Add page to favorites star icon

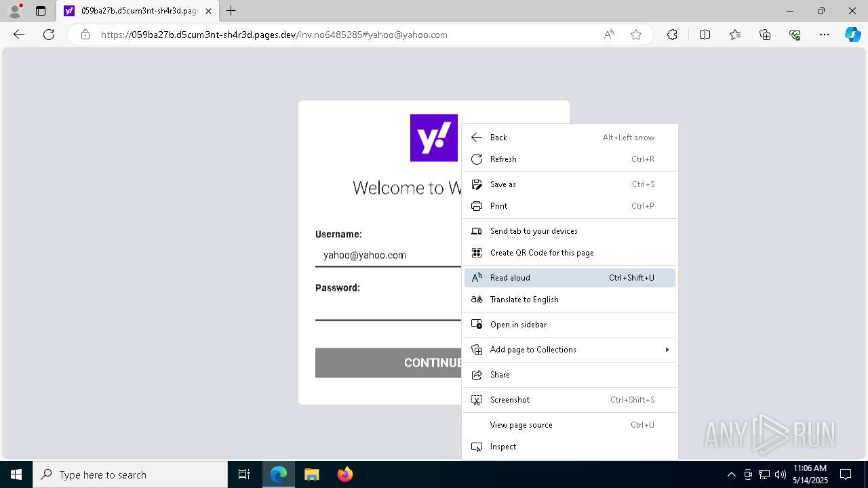pos(636,35)
